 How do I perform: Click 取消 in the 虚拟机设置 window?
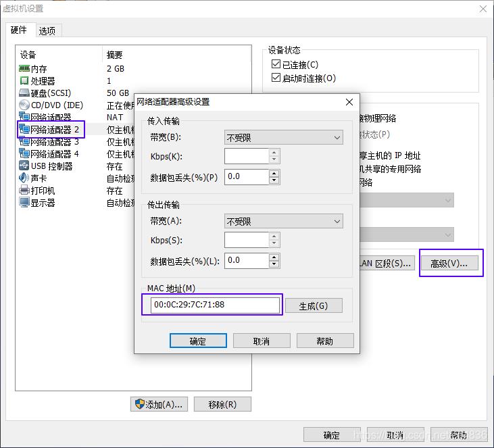(x=395, y=435)
